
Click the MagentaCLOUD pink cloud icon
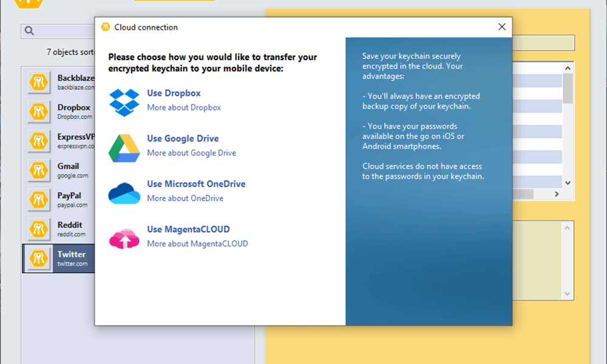click(124, 238)
